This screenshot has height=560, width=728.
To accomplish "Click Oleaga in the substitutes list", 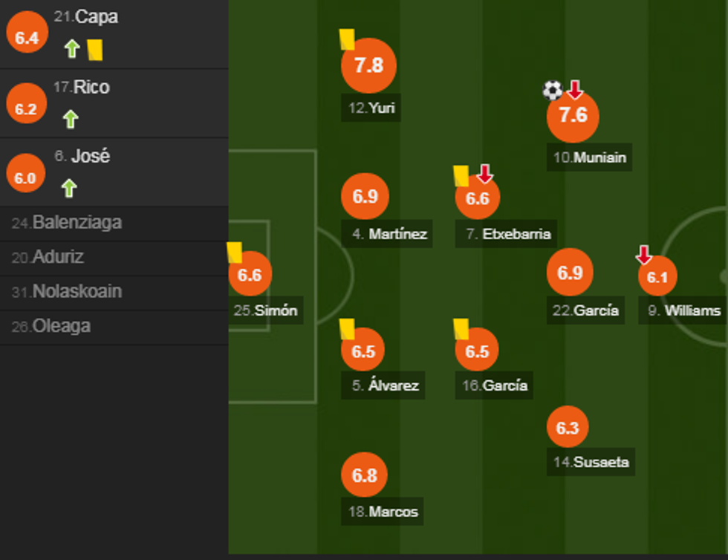I will [61, 326].
